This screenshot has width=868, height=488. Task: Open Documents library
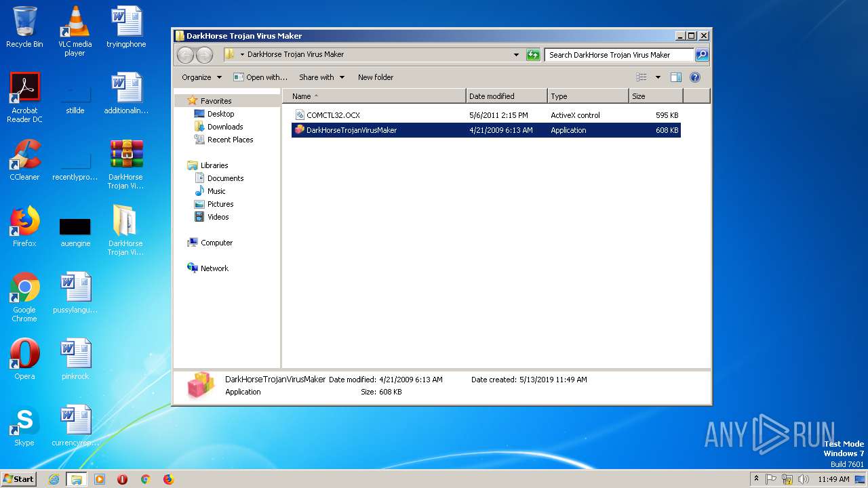[219, 178]
